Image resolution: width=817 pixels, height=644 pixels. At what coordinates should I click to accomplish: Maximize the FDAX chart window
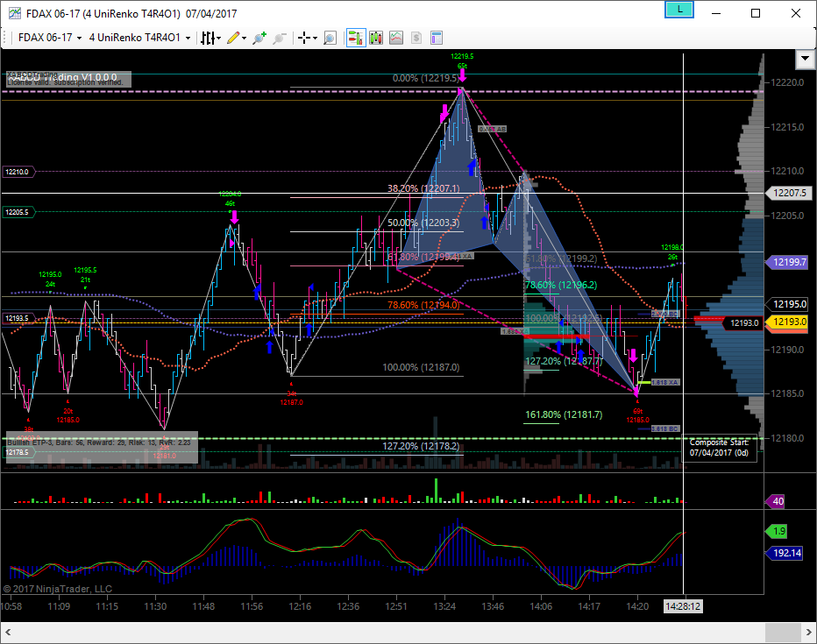pos(756,13)
